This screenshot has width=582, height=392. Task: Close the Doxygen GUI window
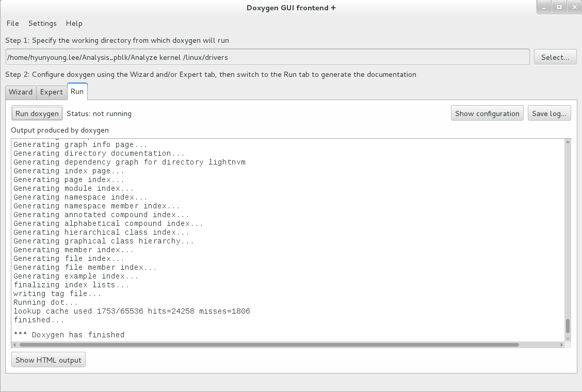coord(574,7)
